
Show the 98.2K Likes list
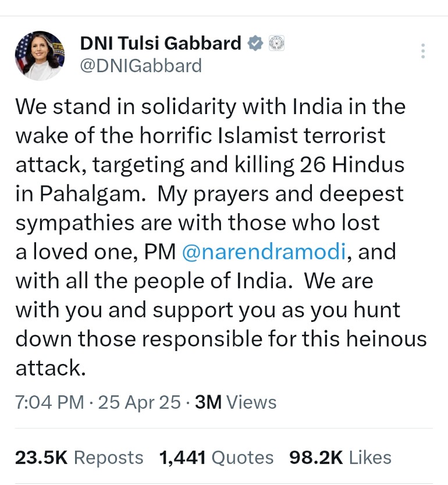(x=340, y=458)
